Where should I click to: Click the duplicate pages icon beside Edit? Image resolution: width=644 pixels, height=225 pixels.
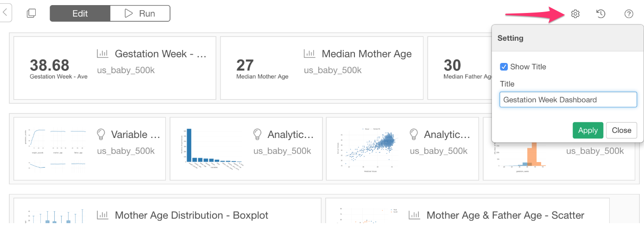(x=31, y=13)
